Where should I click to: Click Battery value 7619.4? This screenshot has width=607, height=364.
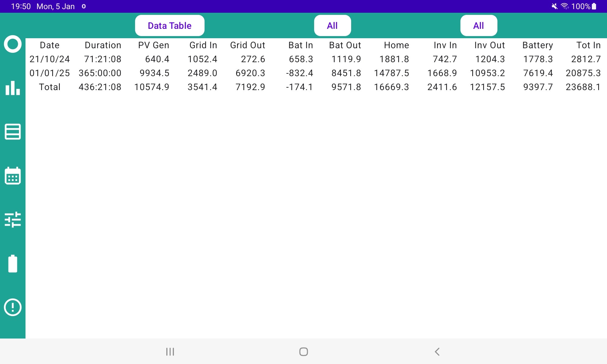538,73
